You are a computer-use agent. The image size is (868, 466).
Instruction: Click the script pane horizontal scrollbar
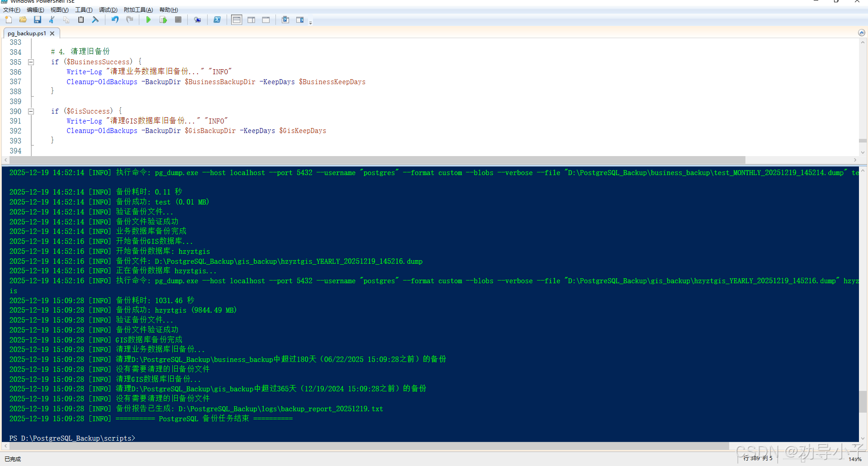coord(377,160)
